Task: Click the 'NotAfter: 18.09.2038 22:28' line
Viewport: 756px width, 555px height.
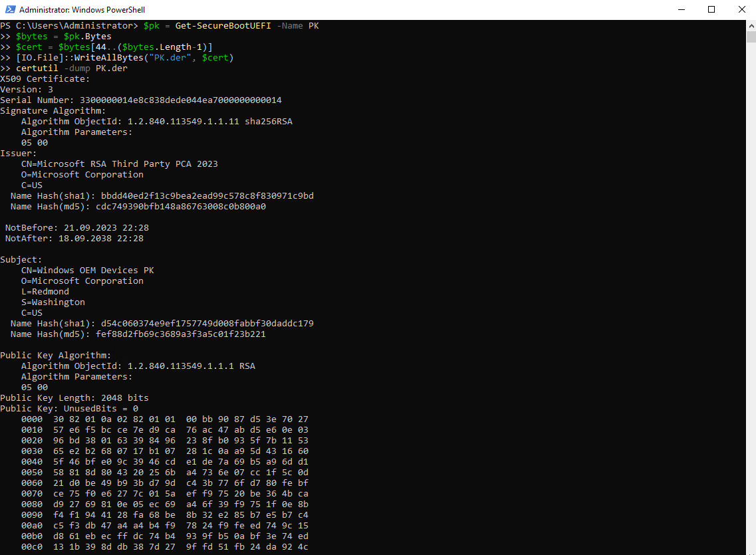Action: tap(74, 238)
